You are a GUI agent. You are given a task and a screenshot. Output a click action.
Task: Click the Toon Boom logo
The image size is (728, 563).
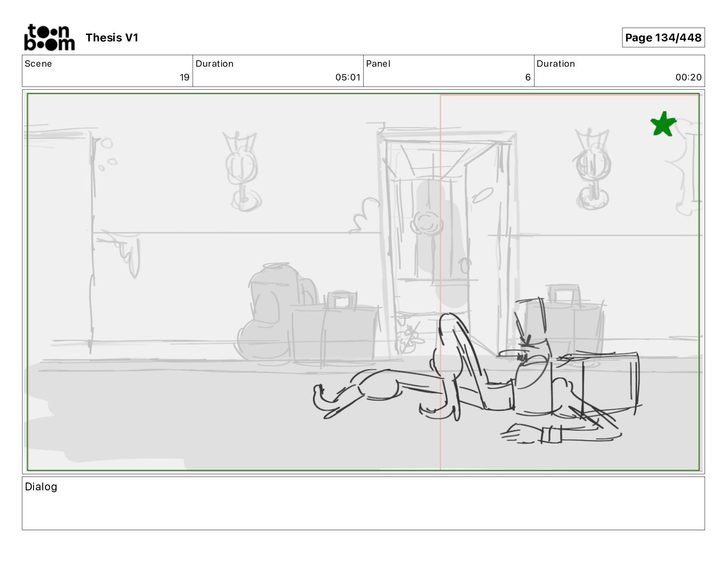click(49, 37)
